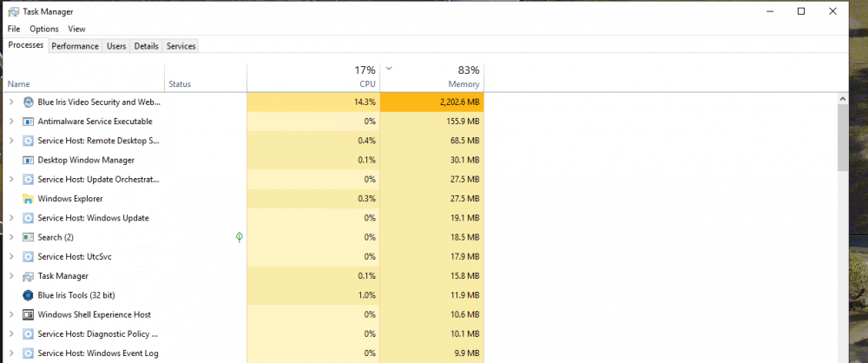Select the Windows Explorer process name

coord(70,198)
